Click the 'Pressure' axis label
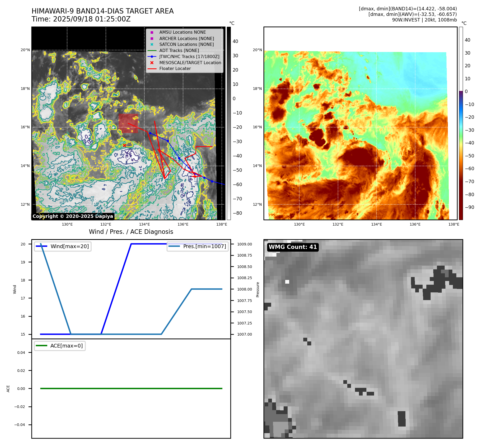 pyautogui.click(x=258, y=289)
